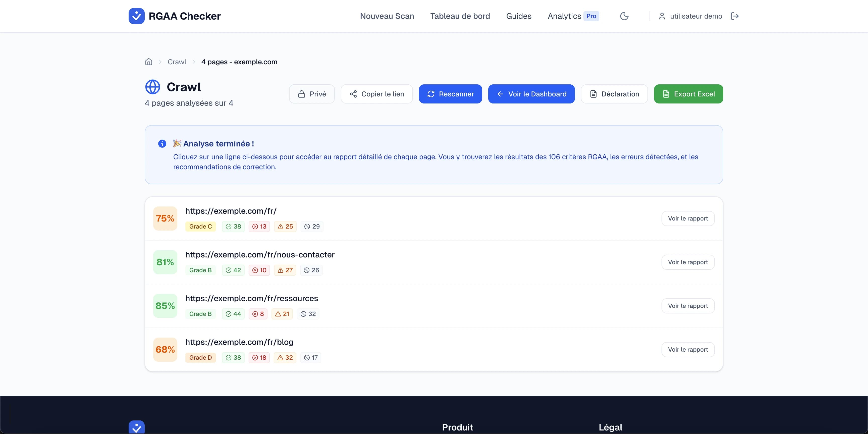The height and width of the screenshot is (434, 868).
Task: Click the info icon in the Analyse terminée banner
Action: [162, 144]
